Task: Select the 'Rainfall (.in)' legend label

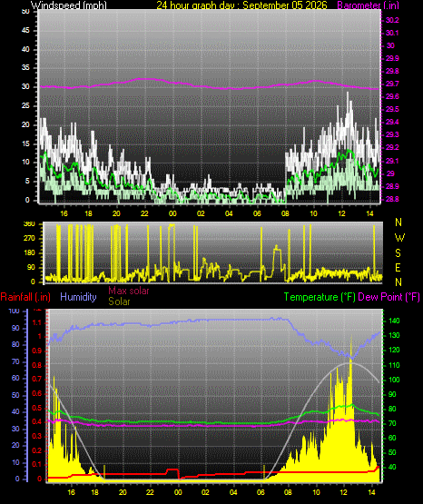Action: pyautogui.click(x=25, y=297)
